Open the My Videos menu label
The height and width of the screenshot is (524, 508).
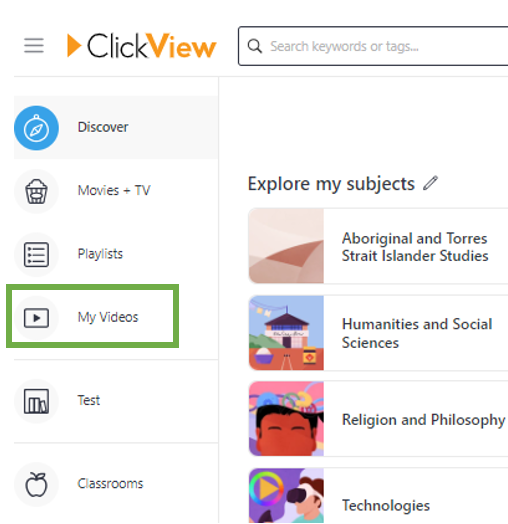coord(108,317)
